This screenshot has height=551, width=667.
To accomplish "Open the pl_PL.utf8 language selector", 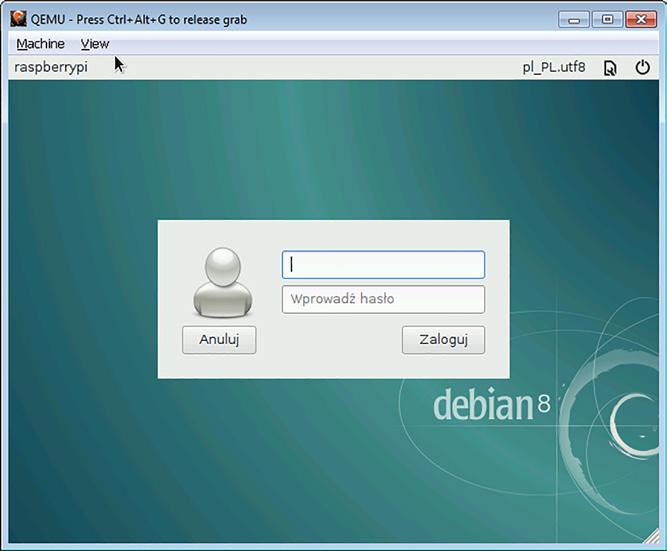I will click(554, 67).
